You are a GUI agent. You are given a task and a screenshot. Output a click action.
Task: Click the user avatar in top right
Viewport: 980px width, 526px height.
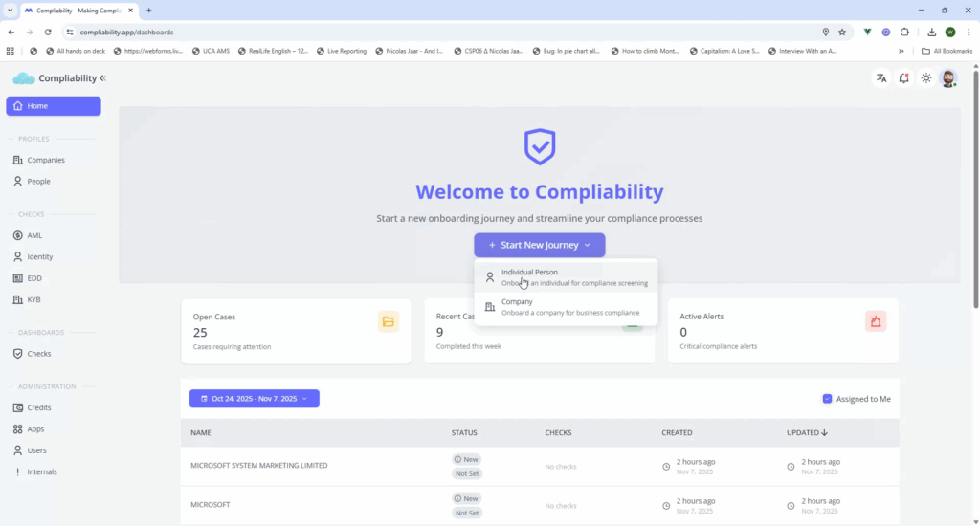[x=947, y=78]
